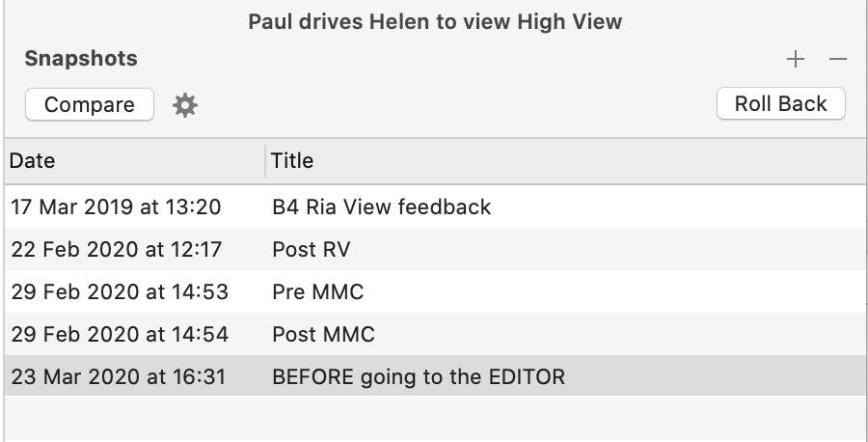The image size is (868, 442).
Task: Add a new snapshot with plus icon
Action: tap(796, 59)
